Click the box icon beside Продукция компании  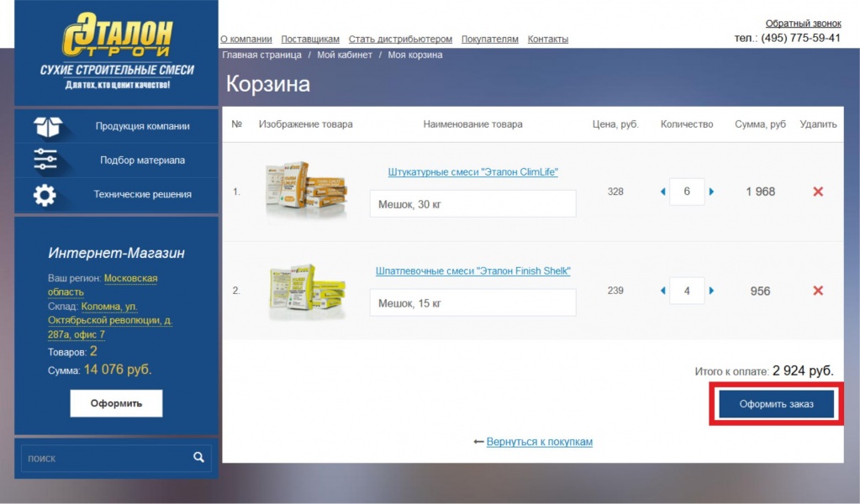[48, 127]
